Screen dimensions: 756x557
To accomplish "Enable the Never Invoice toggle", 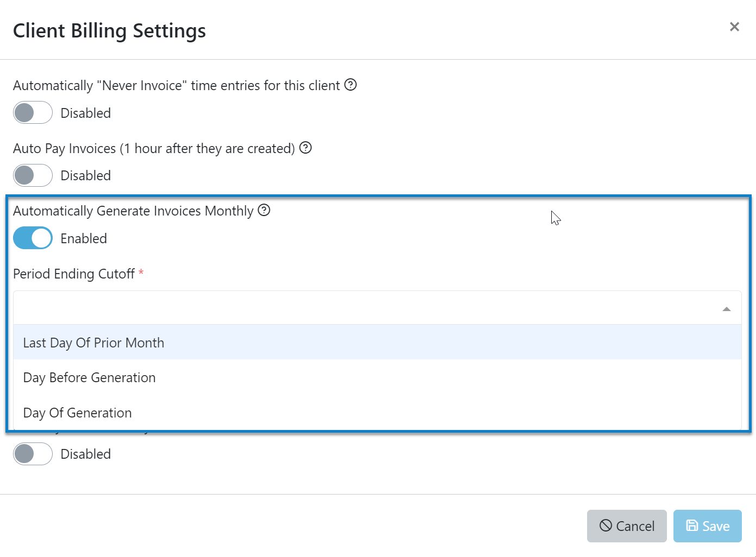I will [x=33, y=112].
